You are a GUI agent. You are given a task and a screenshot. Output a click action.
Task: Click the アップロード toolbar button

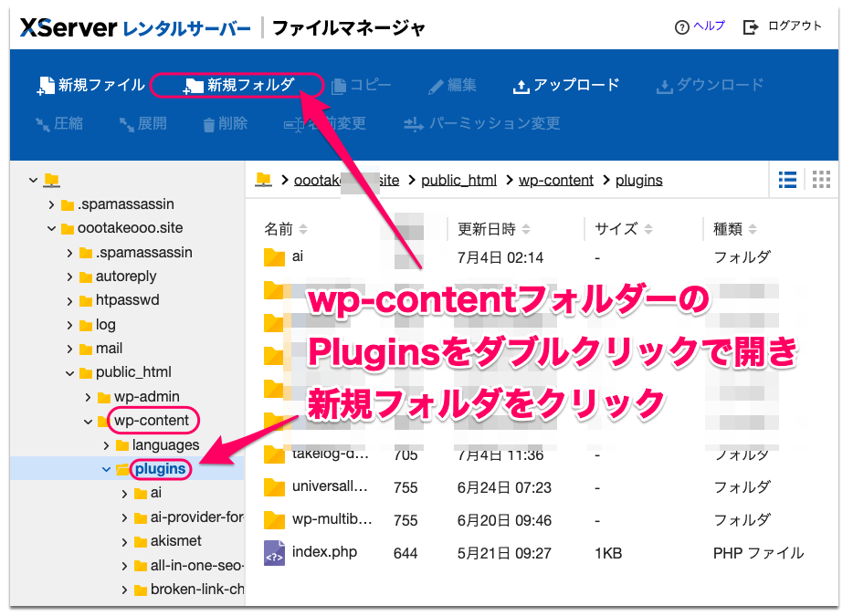coord(565,86)
